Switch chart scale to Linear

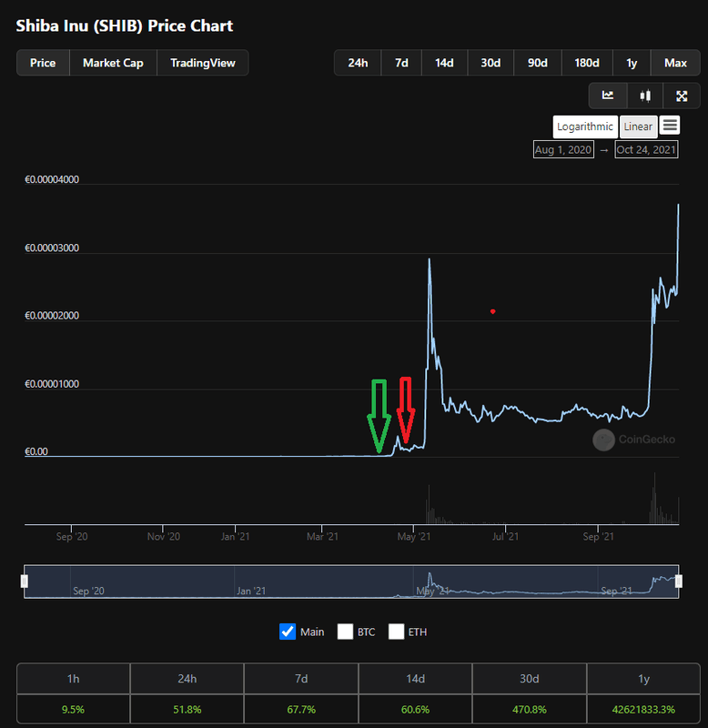pos(638,126)
